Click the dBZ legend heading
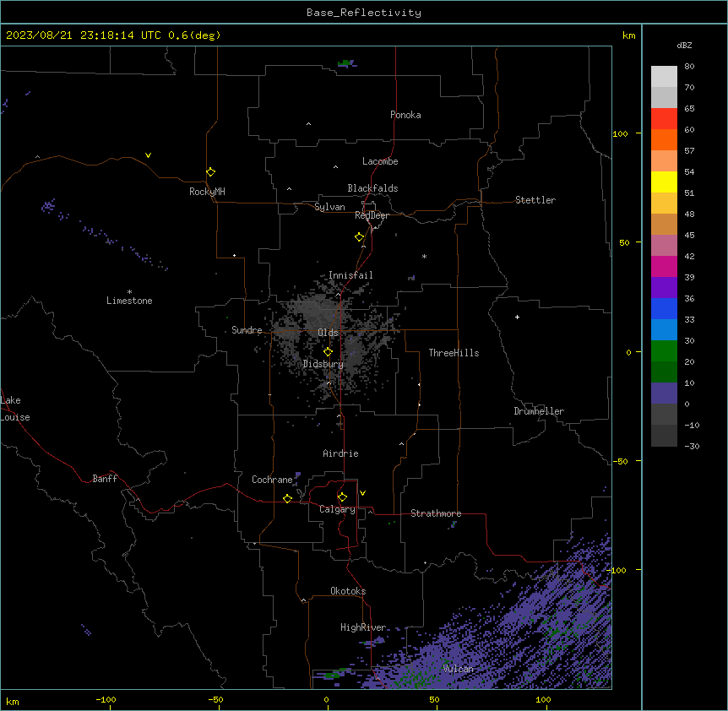The width and height of the screenshot is (728, 711). coord(684,45)
